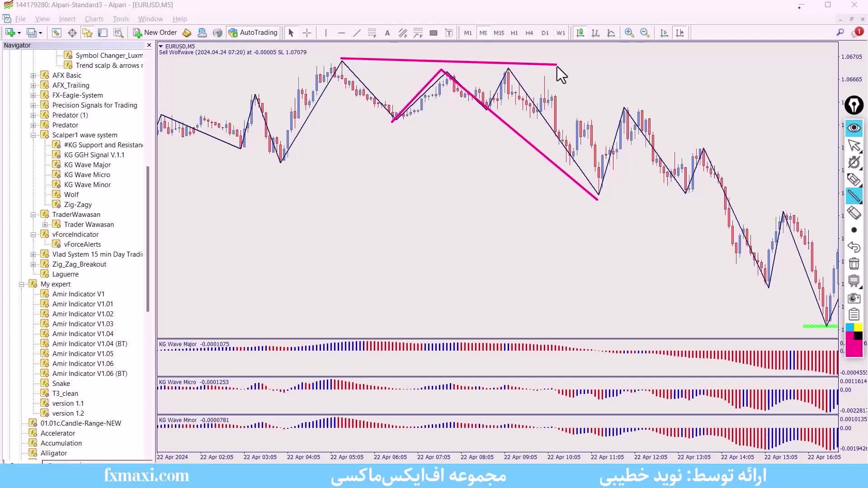
Task: Click the Zoom In magnifier toolbar icon
Action: [x=629, y=33]
